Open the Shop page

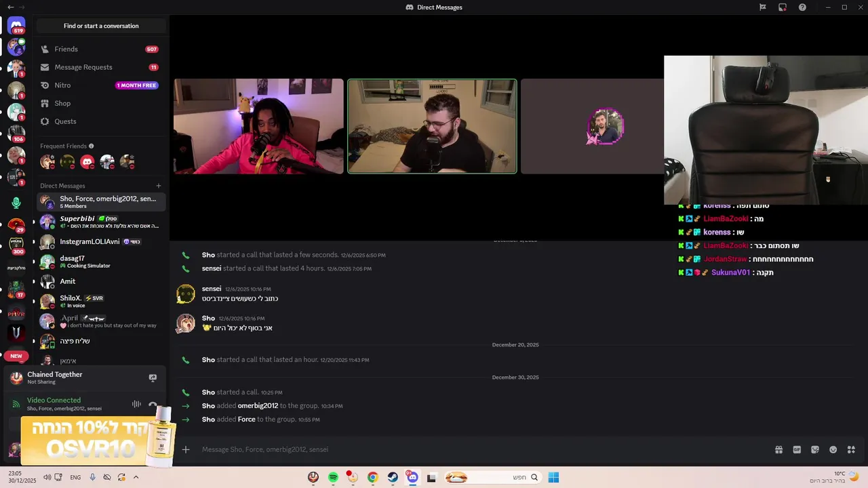pos(101,103)
